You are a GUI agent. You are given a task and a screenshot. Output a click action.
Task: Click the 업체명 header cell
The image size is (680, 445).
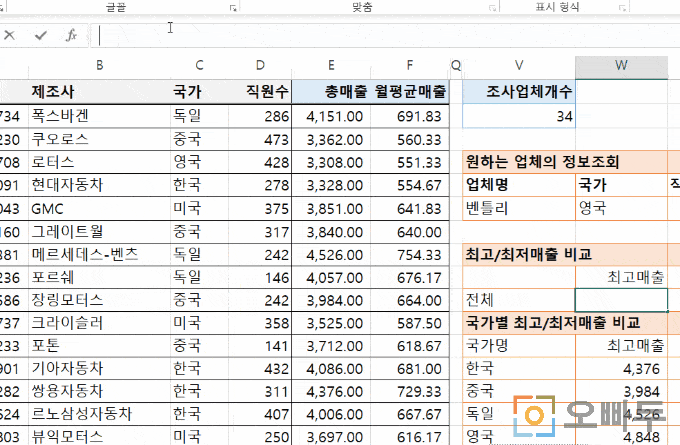click(x=519, y=185)
